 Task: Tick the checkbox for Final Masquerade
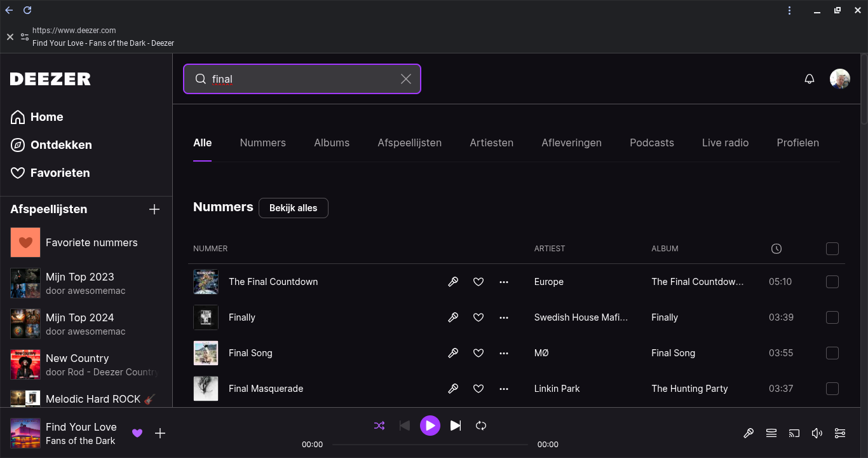coord(832,389)
